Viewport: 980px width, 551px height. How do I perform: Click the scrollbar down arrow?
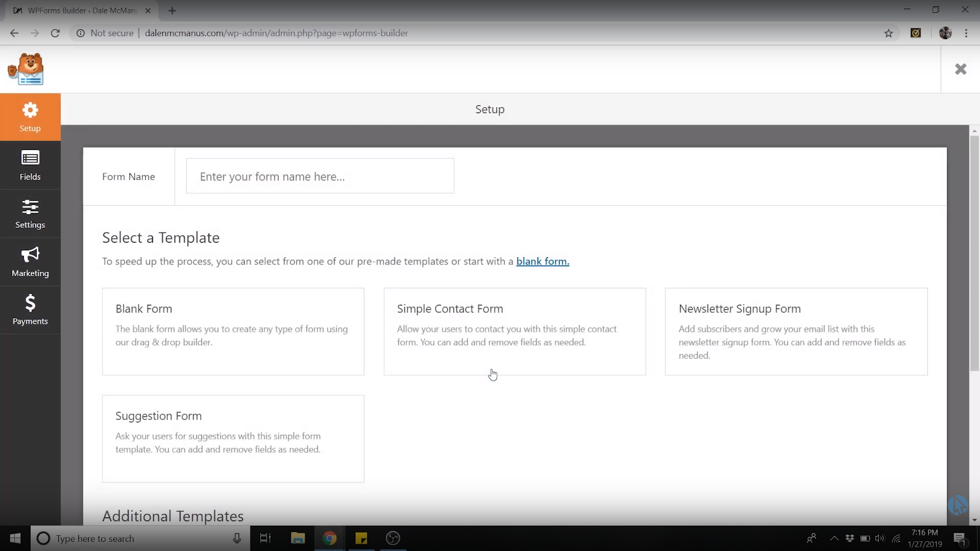coord(974,520)
